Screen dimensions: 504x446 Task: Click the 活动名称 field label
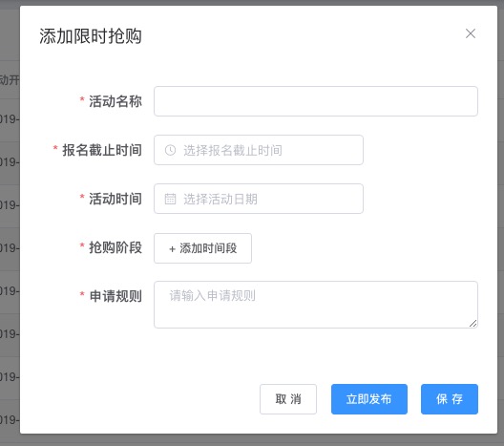pos(115,101)
